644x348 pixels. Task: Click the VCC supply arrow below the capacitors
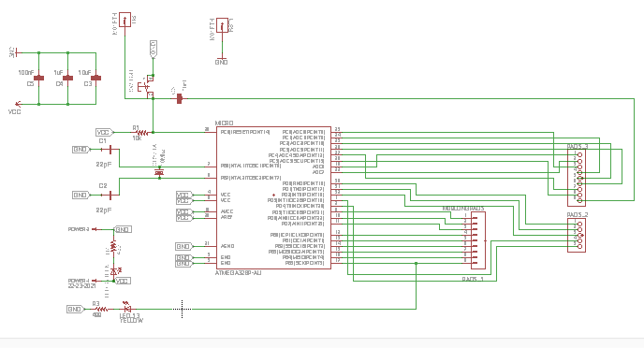pyautogui.click(x=17, y=104)
